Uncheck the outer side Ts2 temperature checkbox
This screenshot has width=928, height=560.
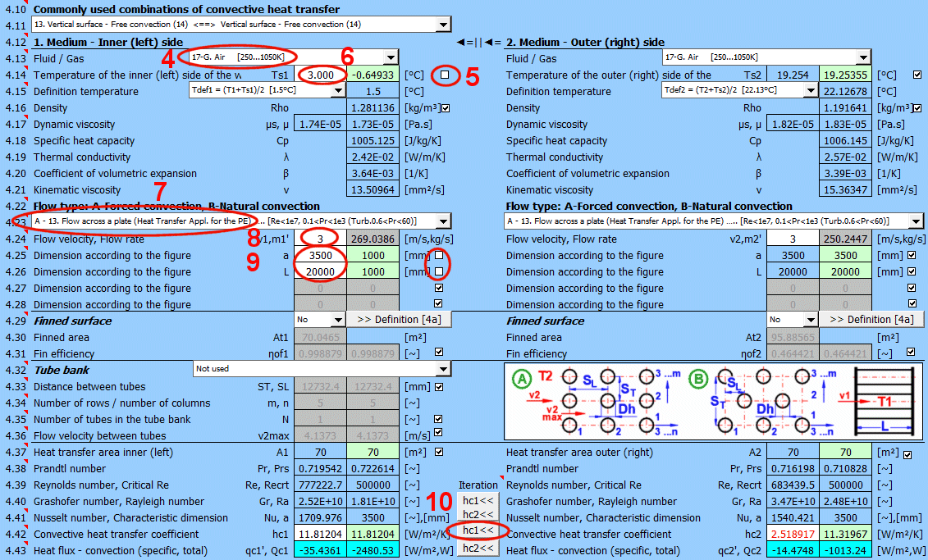click(917, 75)
